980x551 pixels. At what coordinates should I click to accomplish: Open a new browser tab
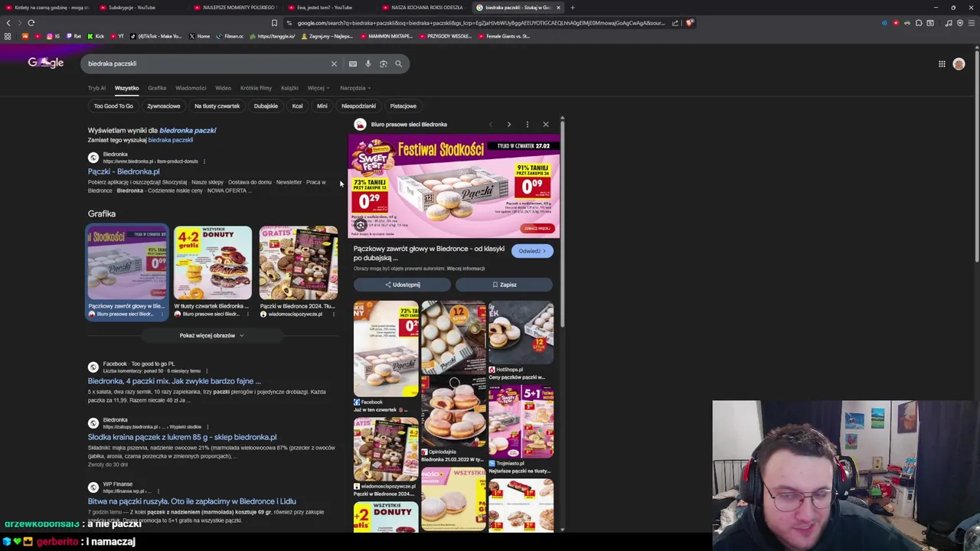coord(572,8)
